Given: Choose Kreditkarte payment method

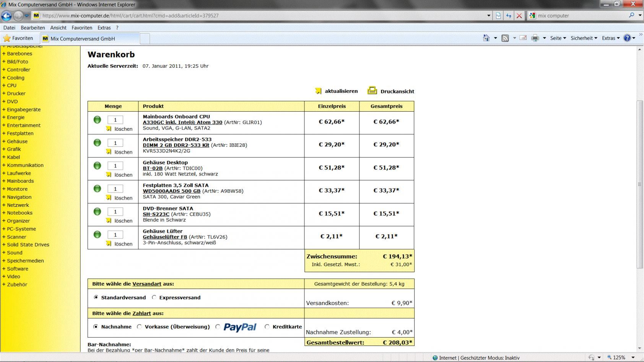Looking at the screenshot, I should click(x=267, y=326).
